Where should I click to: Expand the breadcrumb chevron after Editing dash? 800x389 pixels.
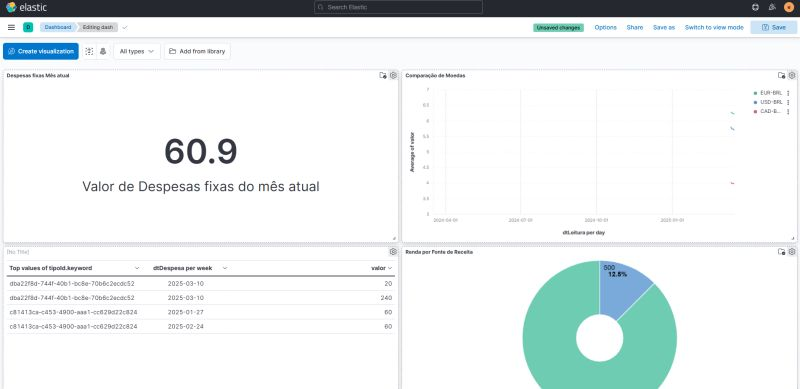125,27
